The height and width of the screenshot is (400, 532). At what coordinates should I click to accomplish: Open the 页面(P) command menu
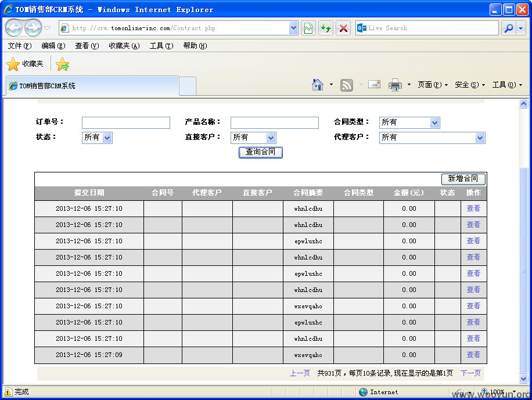(x=433, y=85)
